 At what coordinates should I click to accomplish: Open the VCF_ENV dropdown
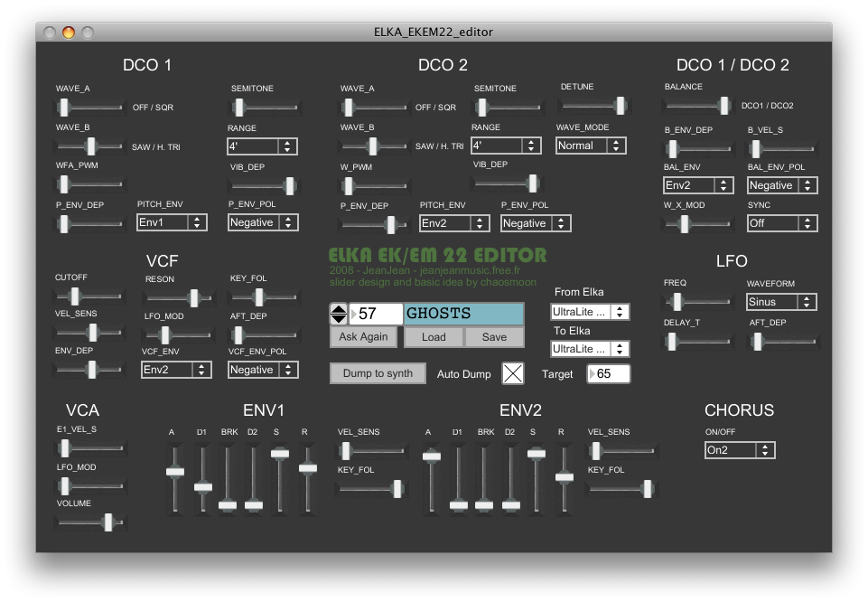pyautogui.click(x=176, y=370)
